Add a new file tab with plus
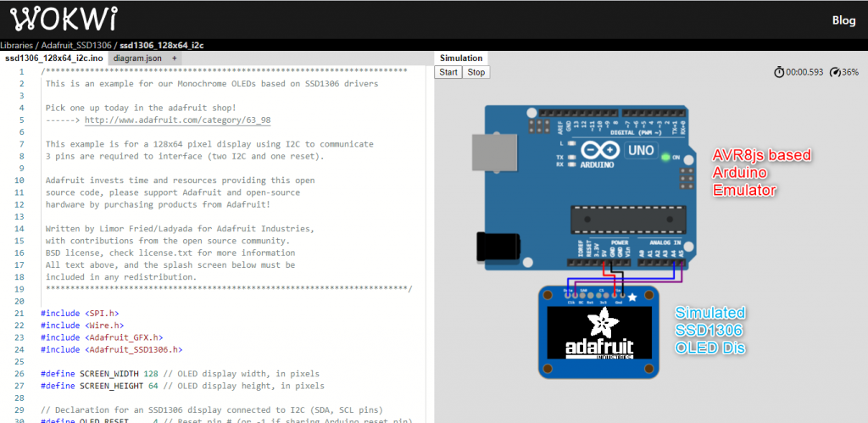Screen dimensions: 868x423 coord(175,58)
